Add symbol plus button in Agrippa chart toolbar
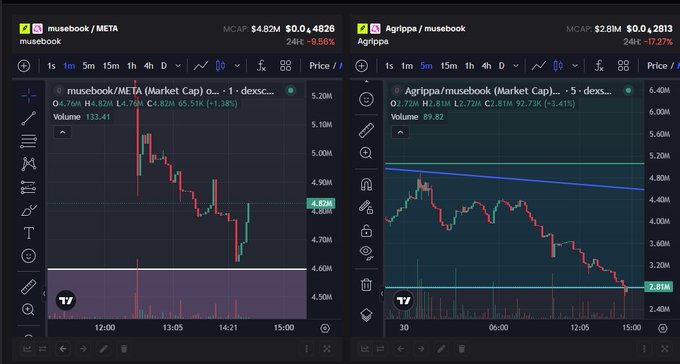This screenshot has width=680, height=364. point(362,66)
